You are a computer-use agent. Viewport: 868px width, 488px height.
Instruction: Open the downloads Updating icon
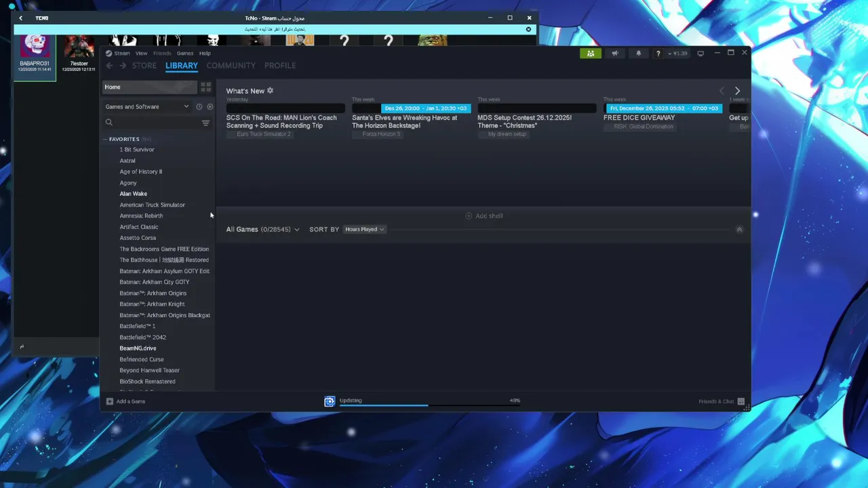pyautogui.click(x=330, y=401)
